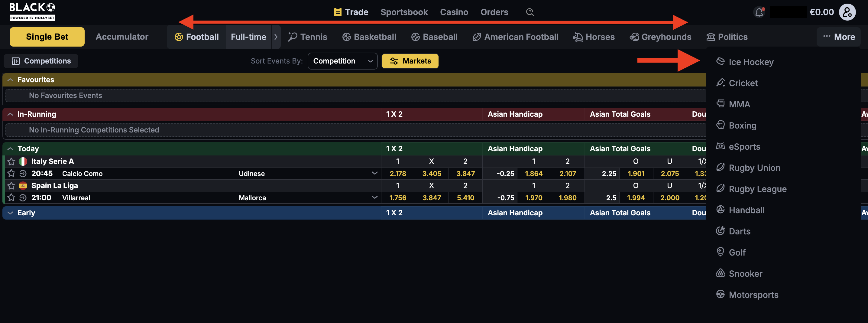Image resolution: width=868 pixels, height=323 pixels.
Task: Switch to the Accumulator tab
Action: 121,37
